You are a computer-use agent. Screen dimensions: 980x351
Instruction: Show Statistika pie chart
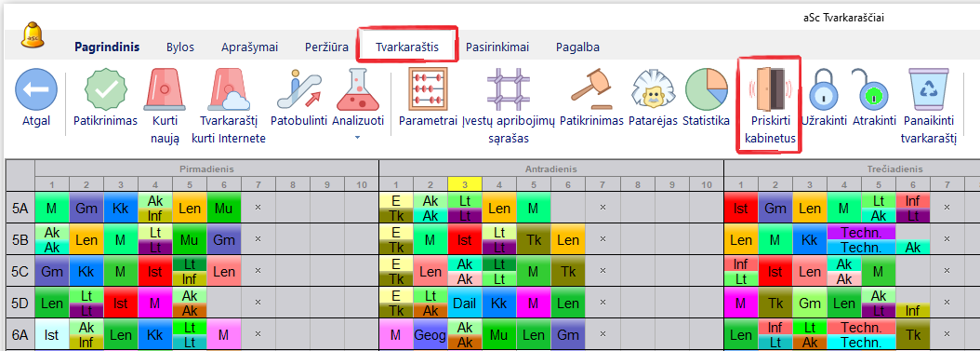pyautogui.click(x=706, y=89)
